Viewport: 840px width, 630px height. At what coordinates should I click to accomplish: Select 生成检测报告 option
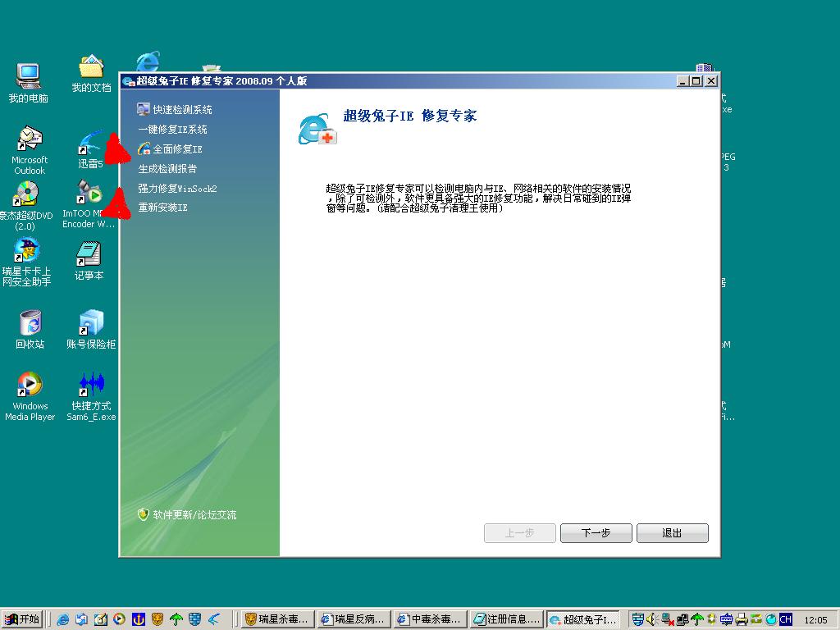[x=167, y=169]
